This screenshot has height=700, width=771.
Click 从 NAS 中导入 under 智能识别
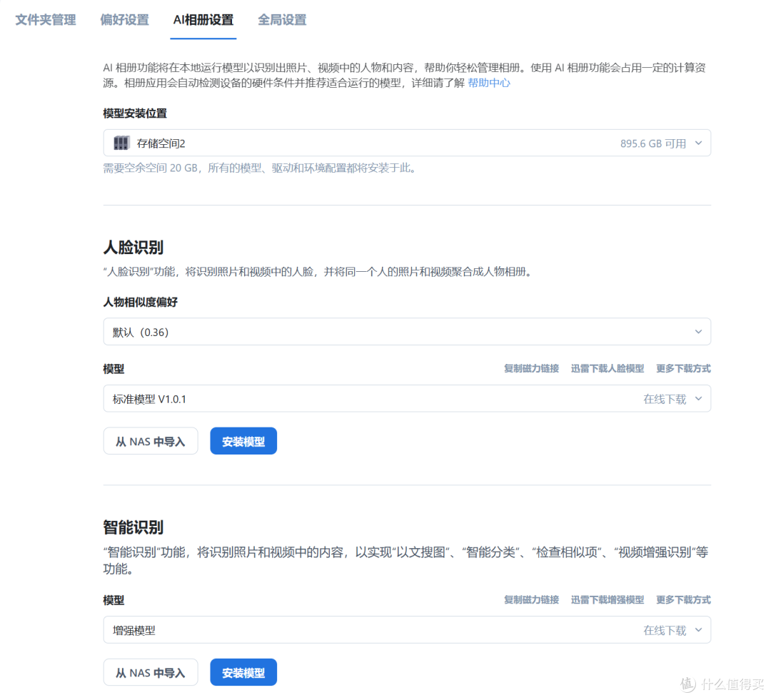[x=151, y=672]
